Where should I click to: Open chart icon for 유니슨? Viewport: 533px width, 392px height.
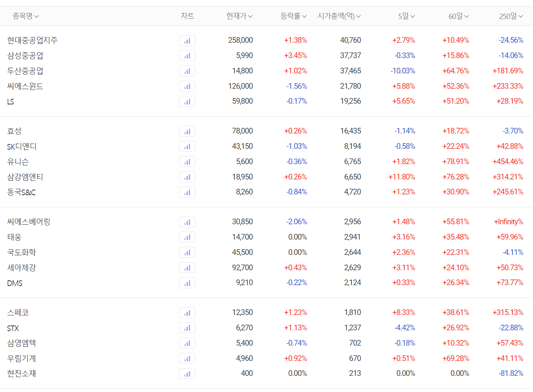(x=187, y=162)
